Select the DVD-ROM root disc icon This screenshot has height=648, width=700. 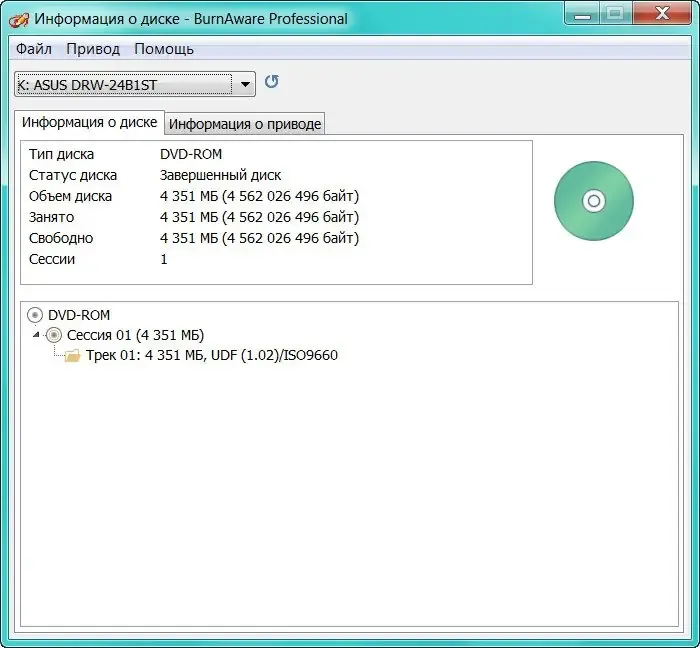pyautogui.click(x=35, y=315)
